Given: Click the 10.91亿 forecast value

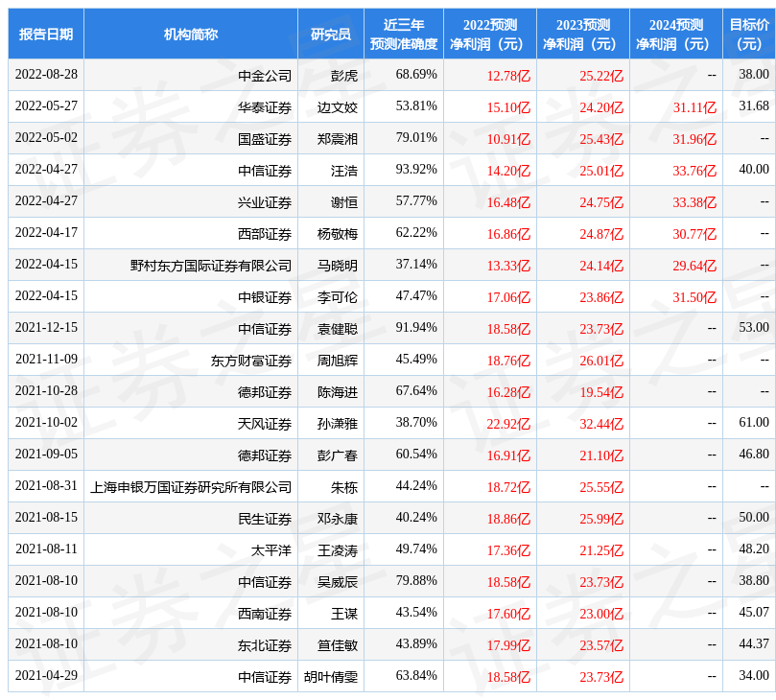Looking at the screenshot, I should click(x=508, y=139).
